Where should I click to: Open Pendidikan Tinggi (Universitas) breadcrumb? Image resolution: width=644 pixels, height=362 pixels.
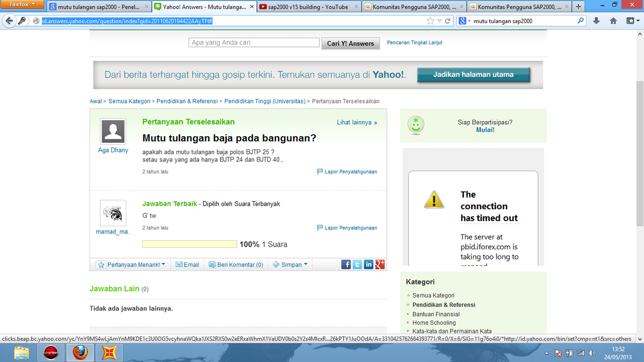tap(265, 101)
